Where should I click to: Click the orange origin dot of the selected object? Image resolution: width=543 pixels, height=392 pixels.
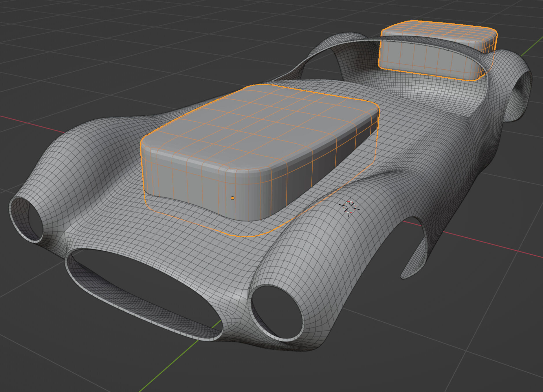point(232,198)
